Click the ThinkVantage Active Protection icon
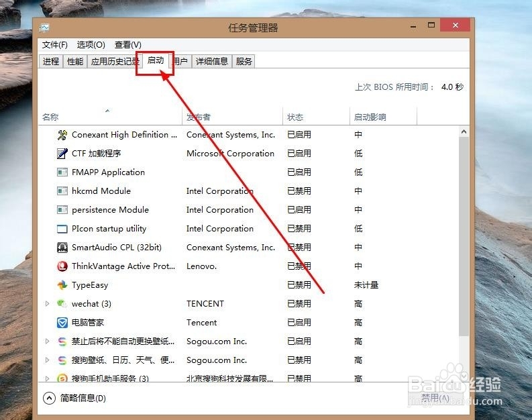This screenshot has width=532, height=420. [x=62, y=266]
